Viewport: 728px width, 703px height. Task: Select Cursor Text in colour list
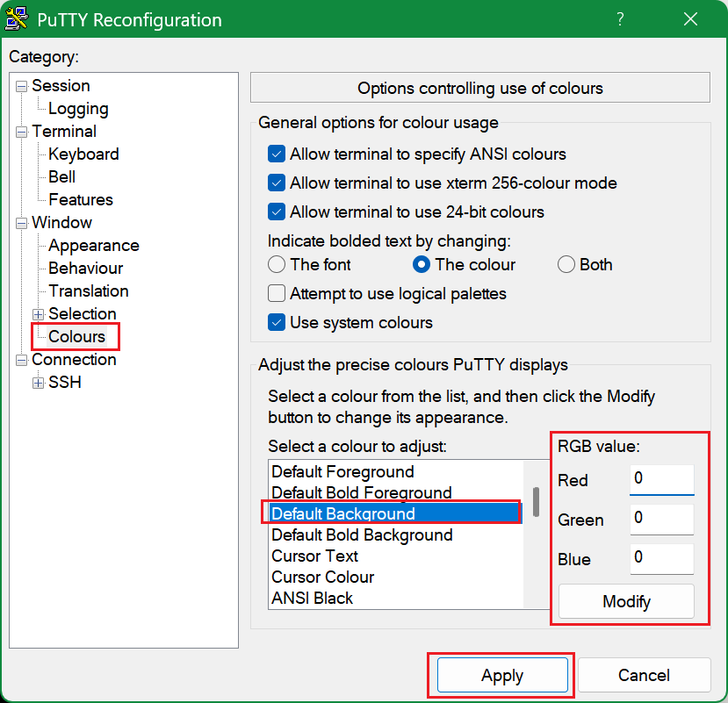tap(396, 556)
